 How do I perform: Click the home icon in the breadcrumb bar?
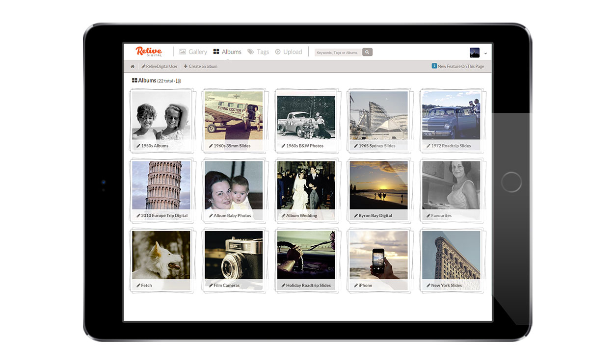[x=133, y=66]
